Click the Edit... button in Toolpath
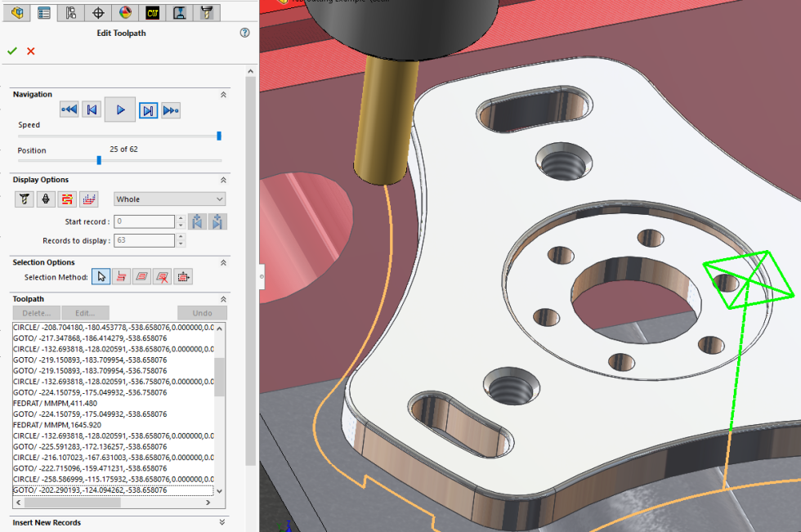This screenshot has height=532, width=801. tap(86, 313)
